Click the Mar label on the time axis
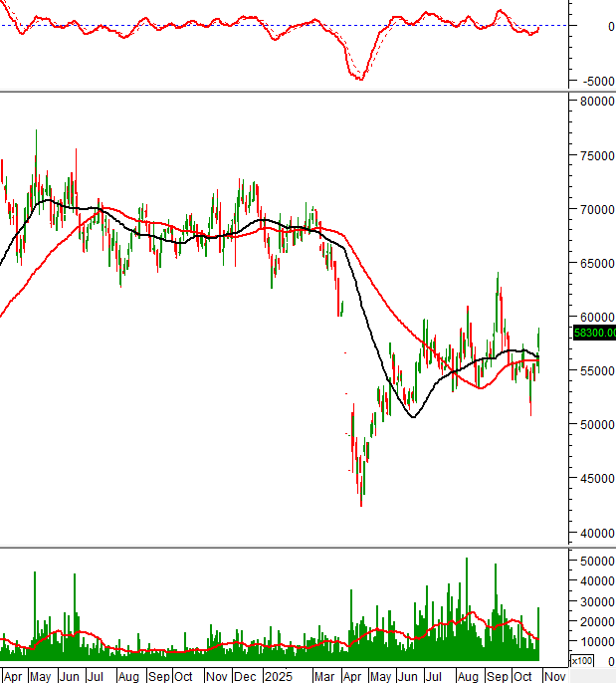The width and height of the screenshot is (616, 683). click(x=323, y=676)
